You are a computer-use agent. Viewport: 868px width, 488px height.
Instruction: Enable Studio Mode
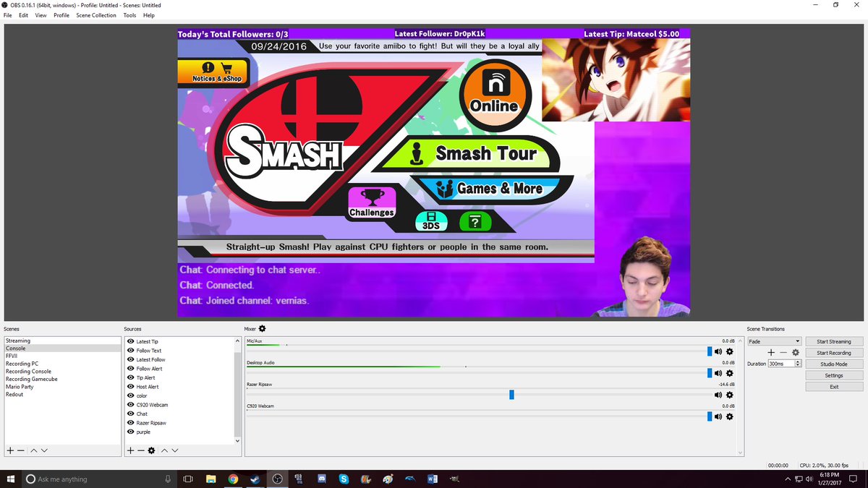[x=834, y=364]
